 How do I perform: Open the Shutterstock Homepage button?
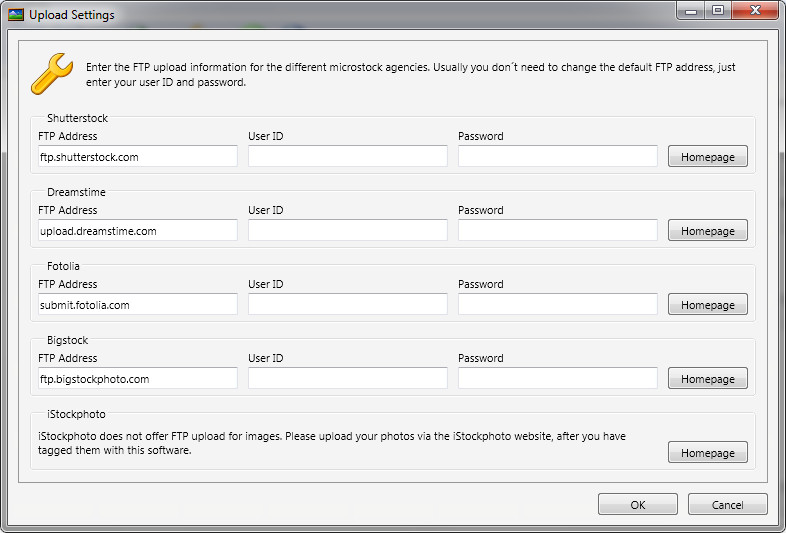click(707, 157)
